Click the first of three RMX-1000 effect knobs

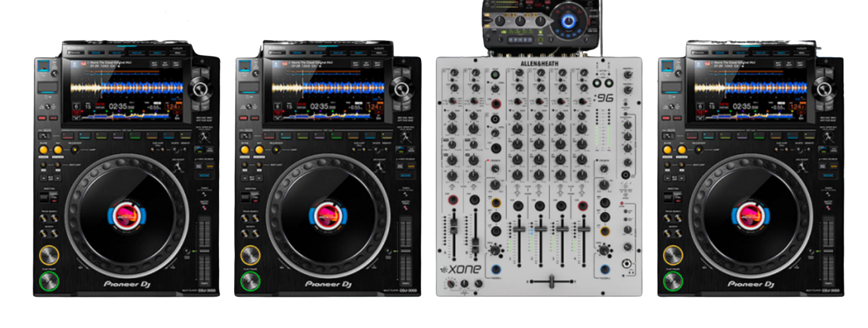(500, 21)
